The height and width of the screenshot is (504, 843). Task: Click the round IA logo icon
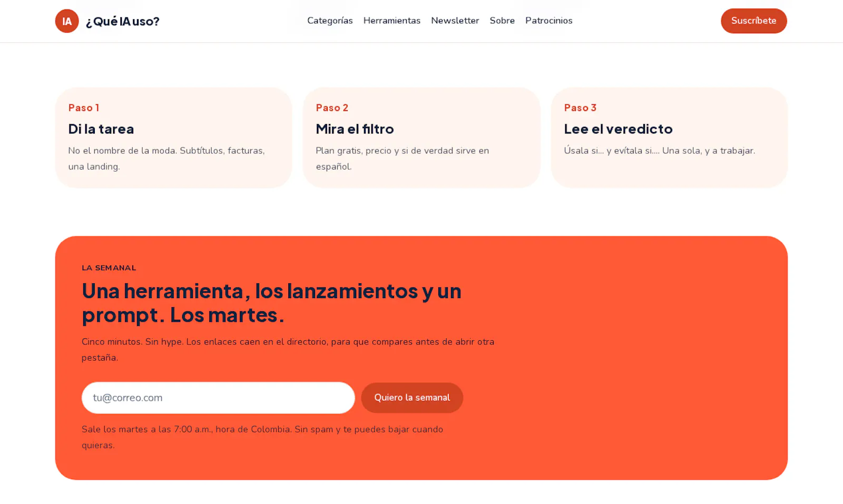[x=67, y=21]
